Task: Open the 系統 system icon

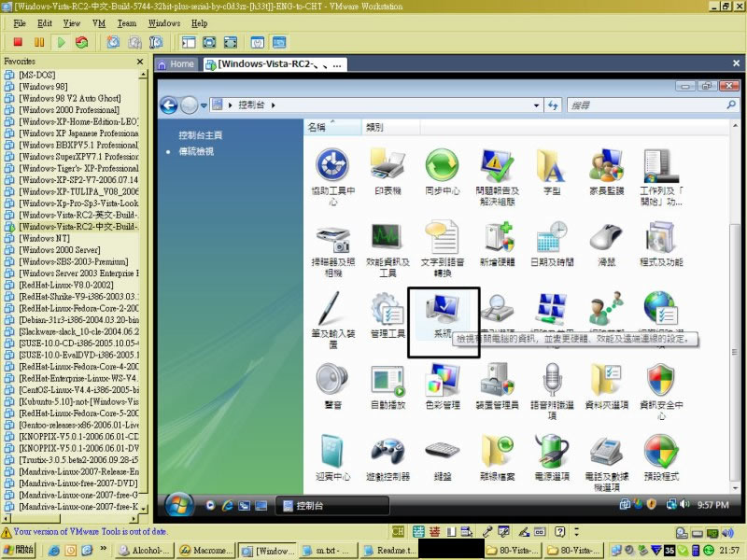Action: (443, 315)
